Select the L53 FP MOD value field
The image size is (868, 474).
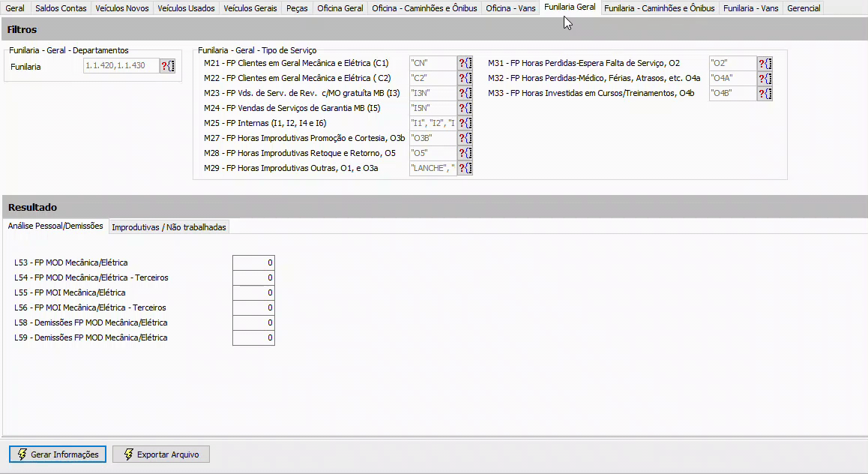(253, 262)
